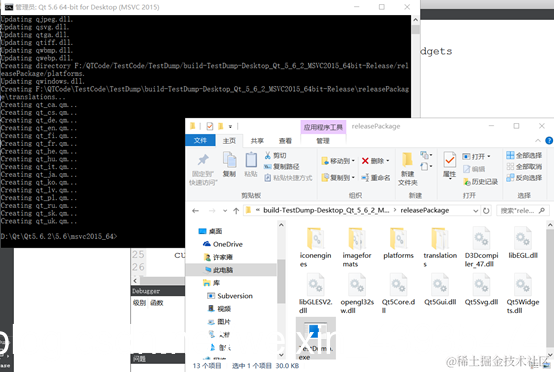The width and height of the screenshot is (554, 372).
Task: Click the navigation pane scrollbar down arrow
Action: [x=281, y=355]
